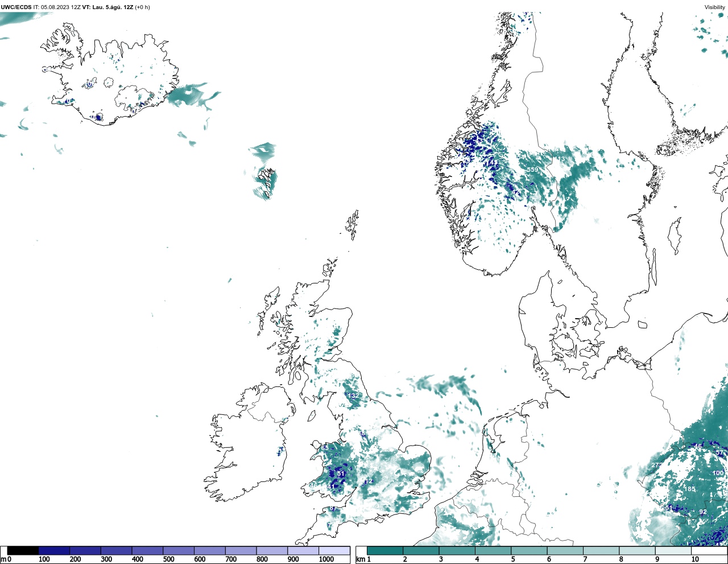The height and width of the screenshot is (564, 728).
Task: Click the 'km' unit label on legend
Action: coord(360,559)
